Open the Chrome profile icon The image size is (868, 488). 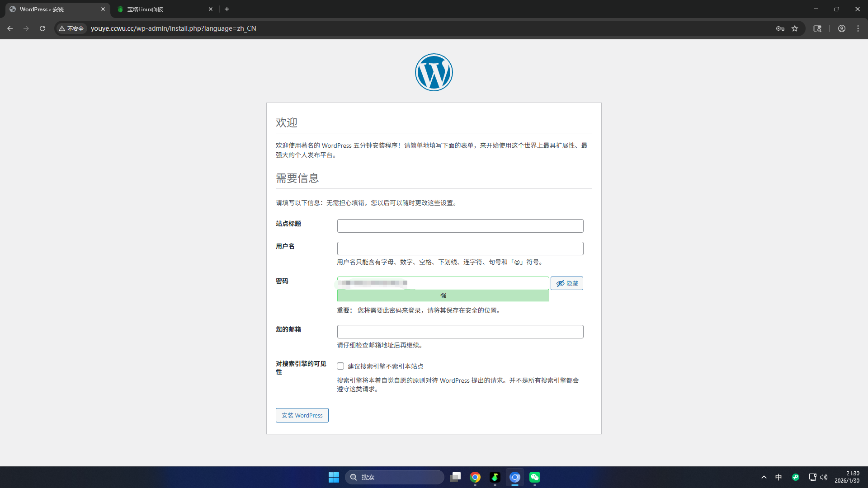pyautogui.click(x=842, y=28)
